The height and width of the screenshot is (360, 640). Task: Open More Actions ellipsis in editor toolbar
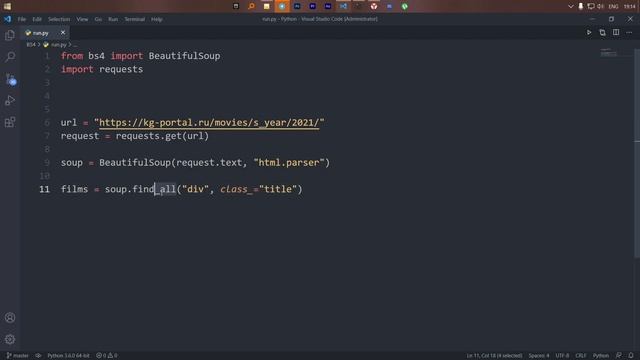click(629, 32)
